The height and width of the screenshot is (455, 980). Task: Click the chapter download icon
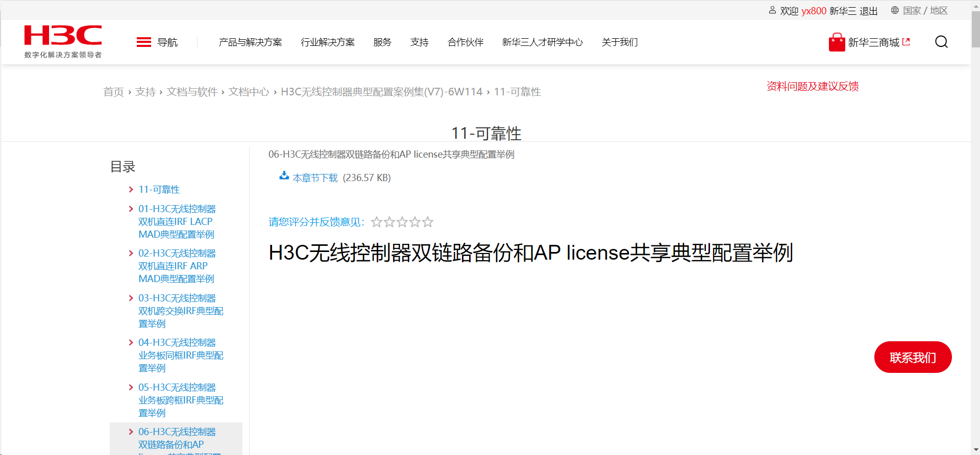(x=284, y=176)
